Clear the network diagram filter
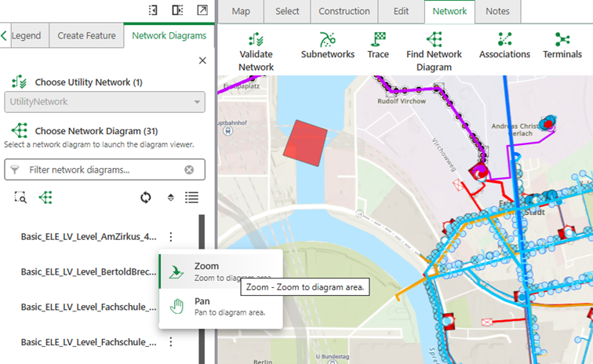 (x=189, y=169)
